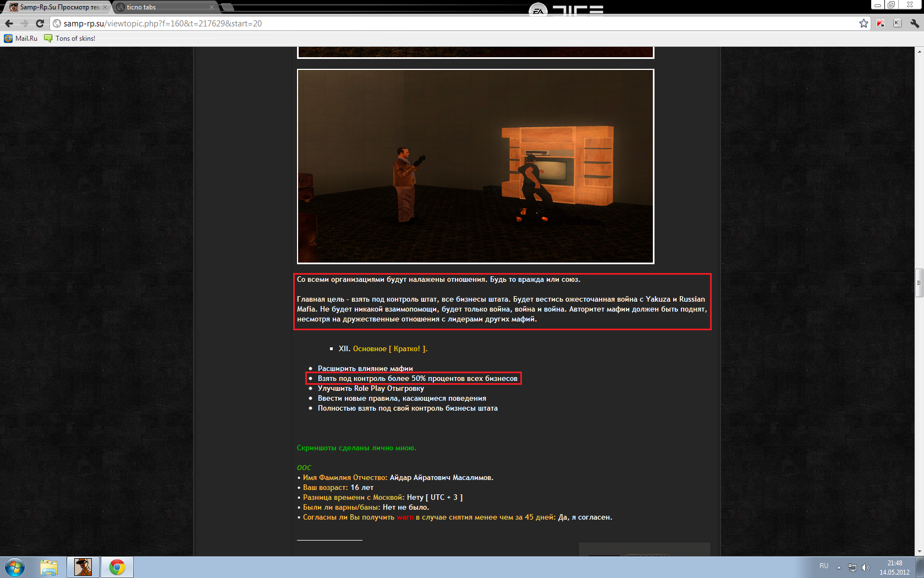Minimize the Chrome window
Image resolution: width=924 pixels, height=578 pixels.
click(878, 4)
